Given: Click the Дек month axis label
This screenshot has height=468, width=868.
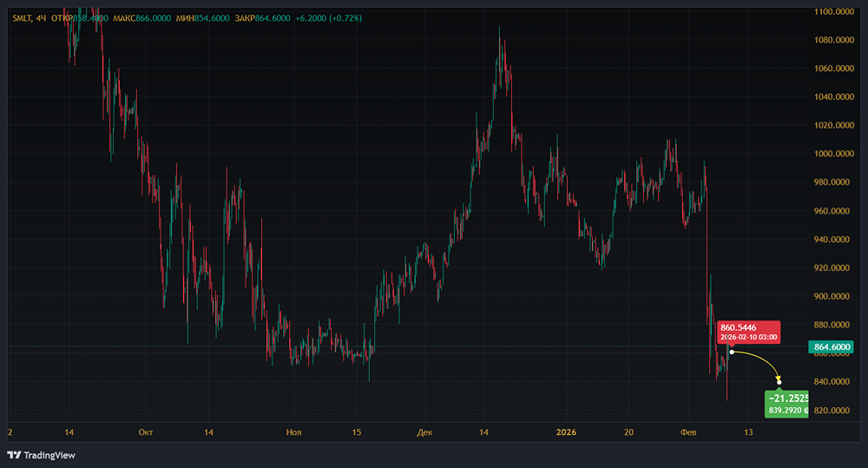Looking at the screenshot, I should coord(424,432).
